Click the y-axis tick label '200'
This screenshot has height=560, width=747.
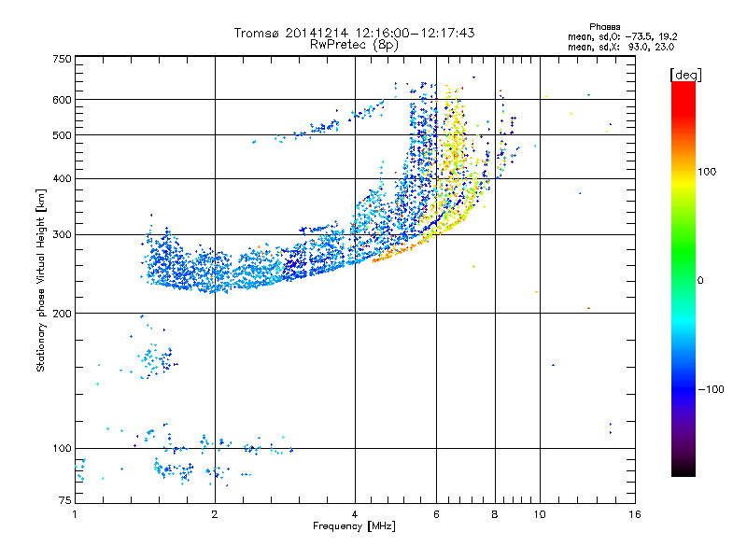(x=62, y=314)
